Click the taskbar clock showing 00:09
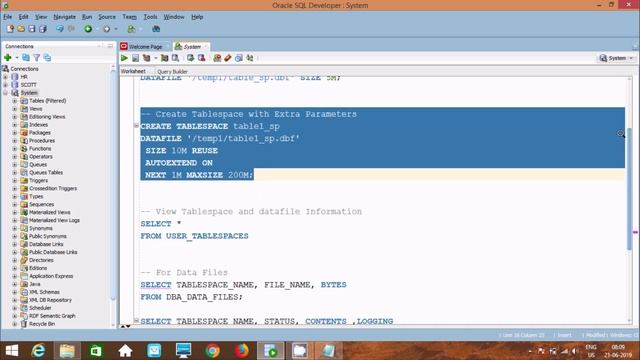The height and width of the screenshot is (360, 640). point(618,351)
